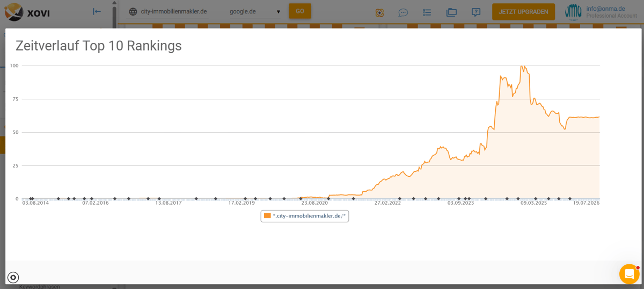This screenshot has width=644, height=289.
Task: Click the globe icon beside domain field
Action: click(133, 12)
